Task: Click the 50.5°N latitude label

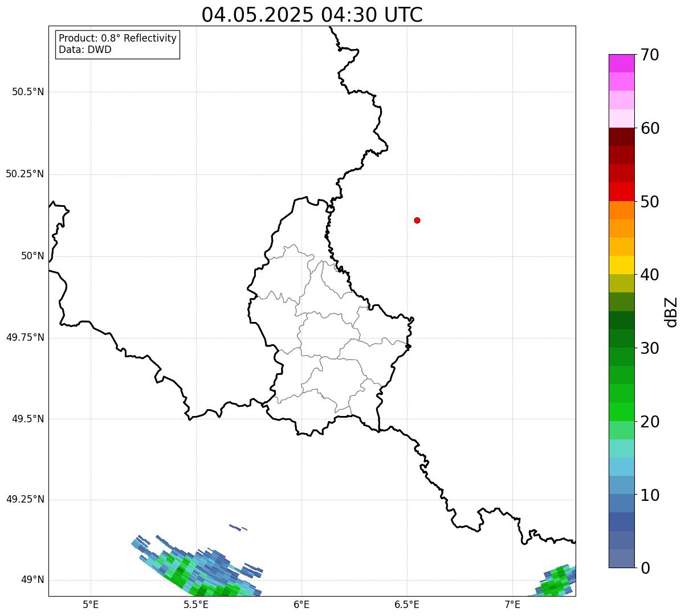Action: (28, 92)
